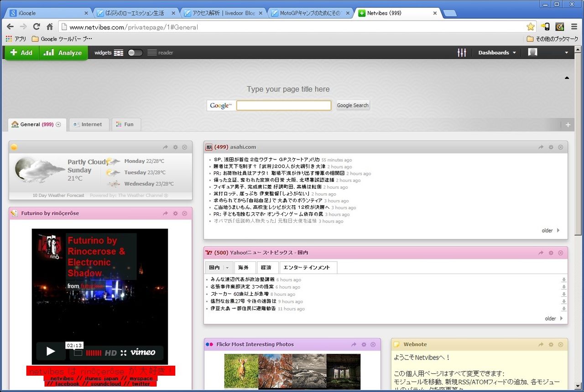Open the Dashboards dropdown menu
The image size is (584, 392).
497,53
